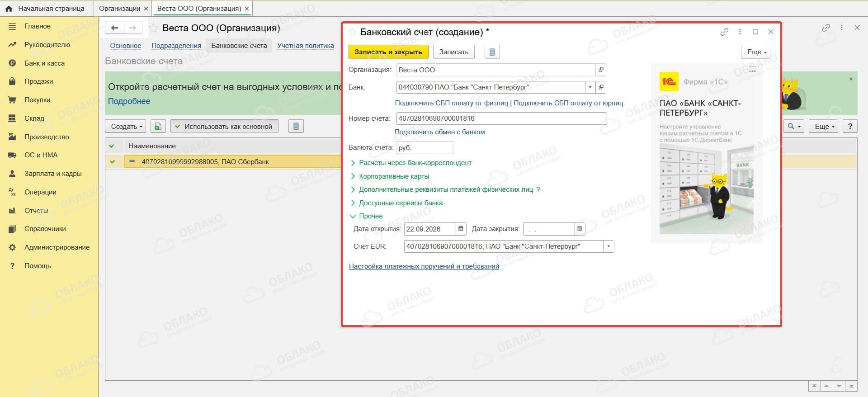Open Банк field dropdown arrow

(590, 87)
